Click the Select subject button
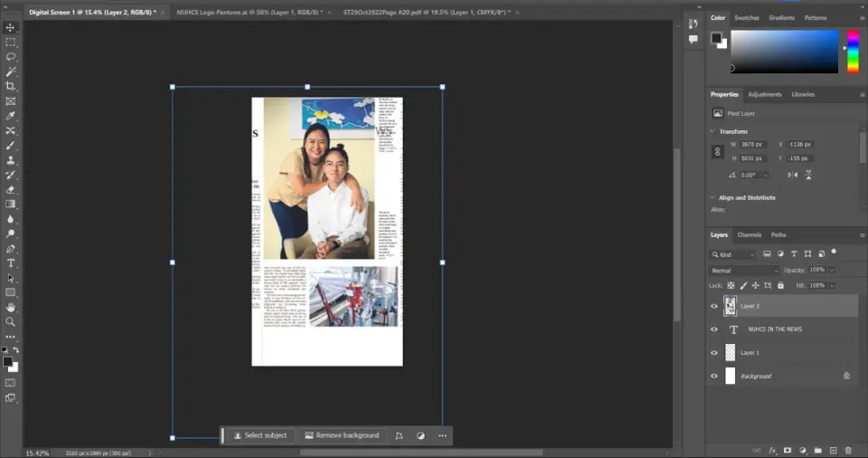868x458 pixels. (x=260, y=435)
